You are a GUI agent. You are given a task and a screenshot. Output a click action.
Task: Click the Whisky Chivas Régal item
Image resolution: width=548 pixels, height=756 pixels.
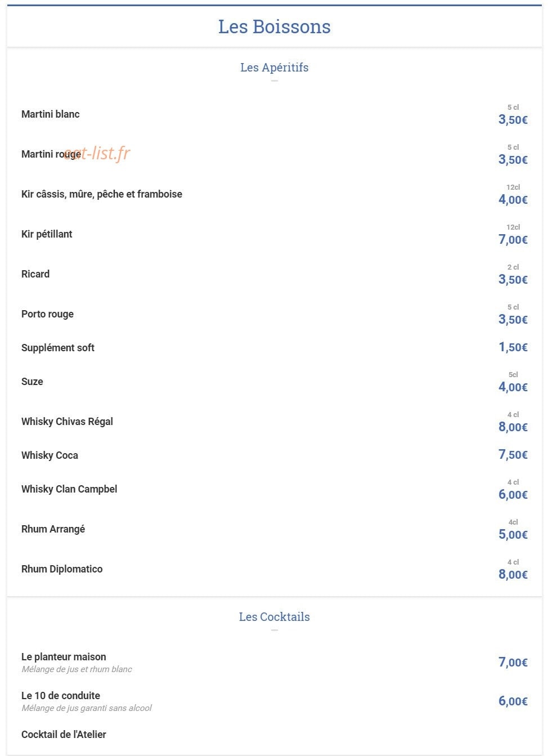click(67, 422)
